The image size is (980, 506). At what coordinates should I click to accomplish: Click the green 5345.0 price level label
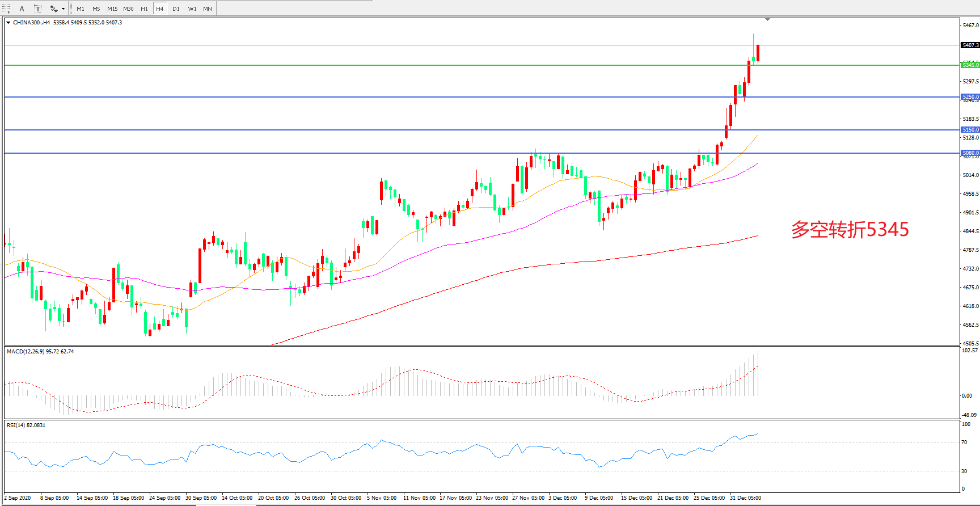(x=970, y=65)
